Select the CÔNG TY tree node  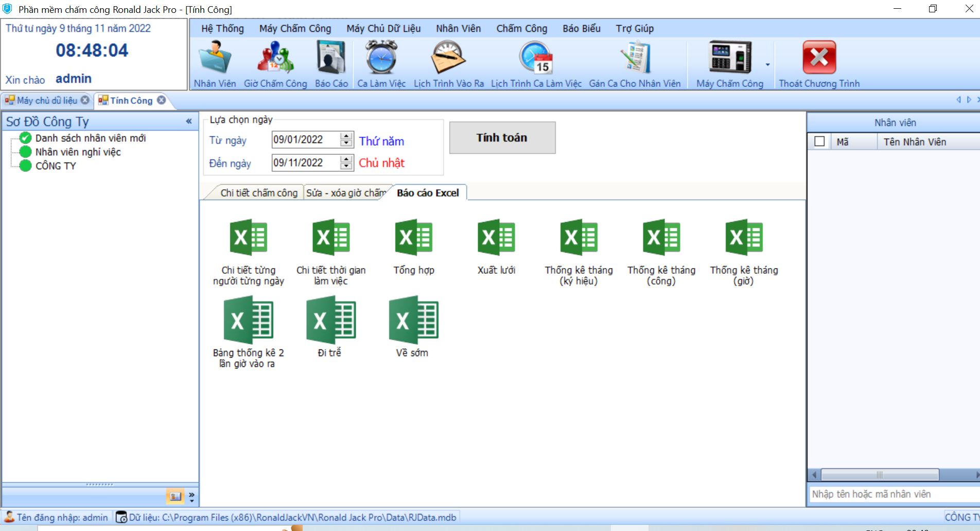56,166
